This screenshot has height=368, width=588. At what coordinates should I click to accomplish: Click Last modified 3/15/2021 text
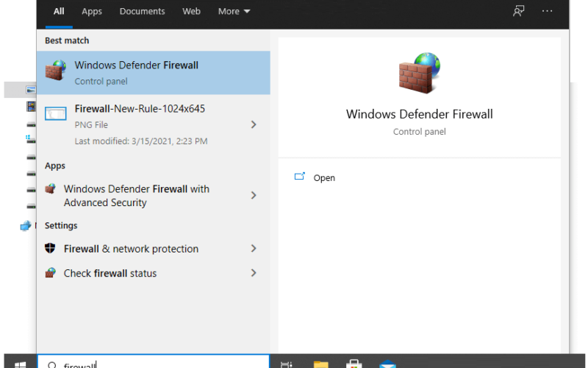tap(141, 141)
